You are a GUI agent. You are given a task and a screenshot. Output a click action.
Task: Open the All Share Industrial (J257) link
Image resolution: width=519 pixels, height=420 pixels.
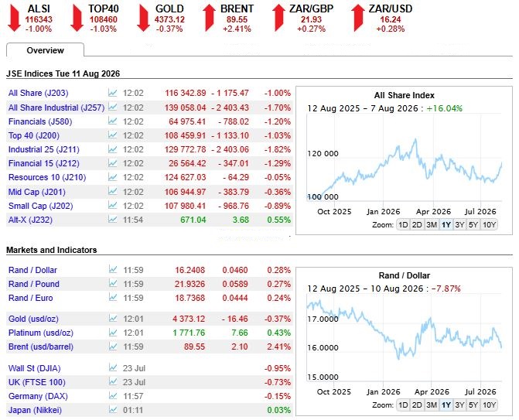click(56, 108)
